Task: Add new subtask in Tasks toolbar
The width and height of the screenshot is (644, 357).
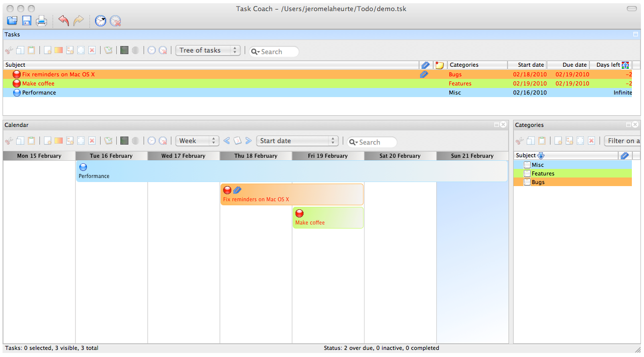Action: pyautogui.click(x=70, y=51)
